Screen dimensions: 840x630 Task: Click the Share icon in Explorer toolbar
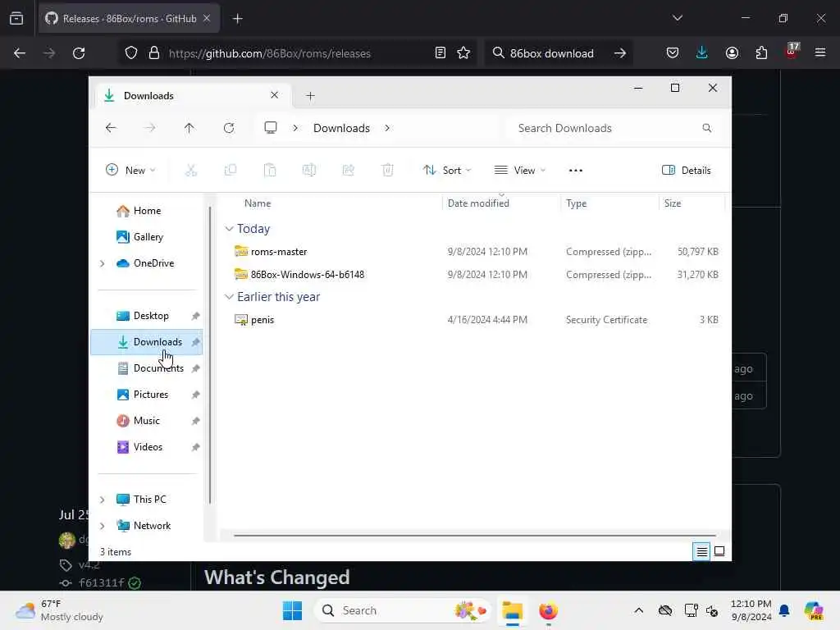(348, 171)
